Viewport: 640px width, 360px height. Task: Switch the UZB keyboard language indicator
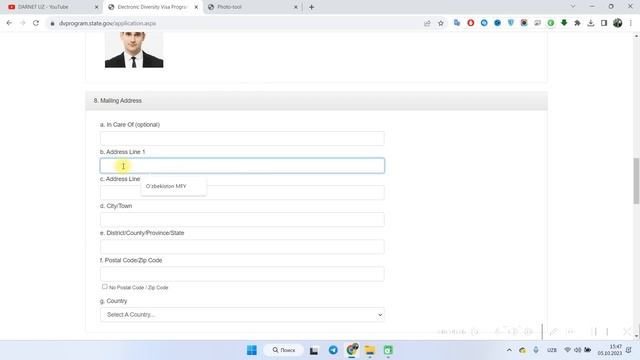tap(552, 350)
